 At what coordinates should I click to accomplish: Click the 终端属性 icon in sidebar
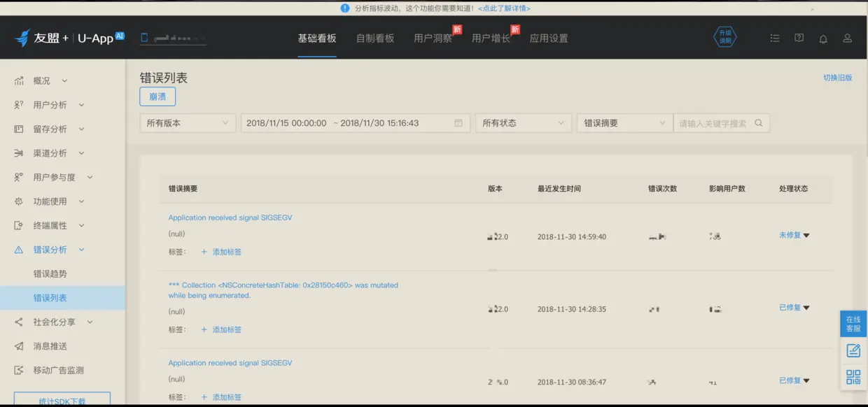19,226
